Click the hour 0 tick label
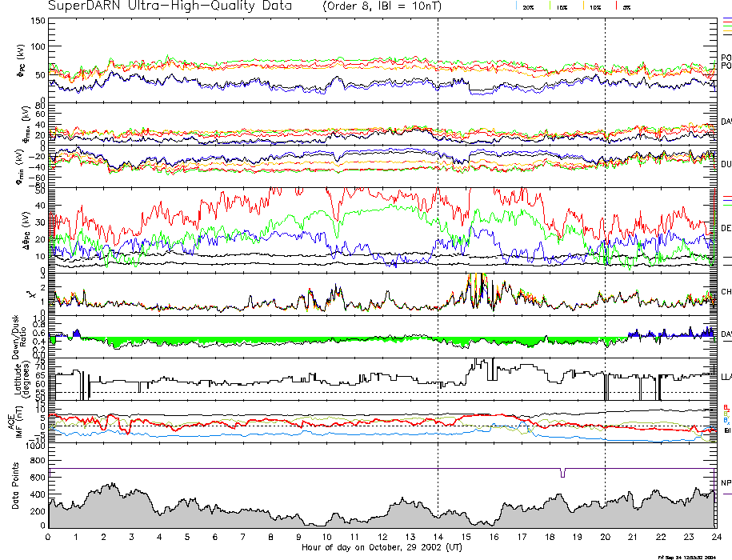Image resolution: width=732 pixels, height=560 pixels. (x=49, y=538)
